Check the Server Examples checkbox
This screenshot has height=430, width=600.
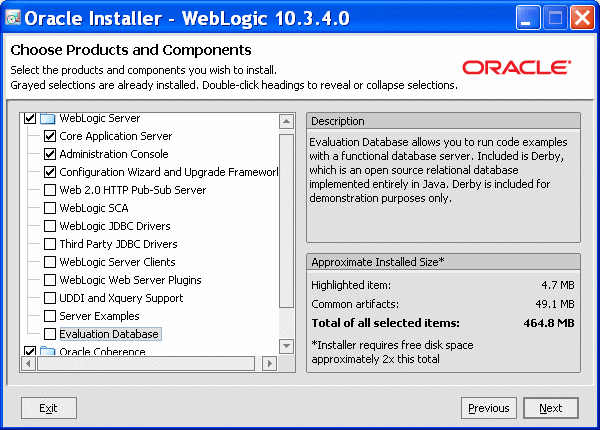tap(50, 316)
